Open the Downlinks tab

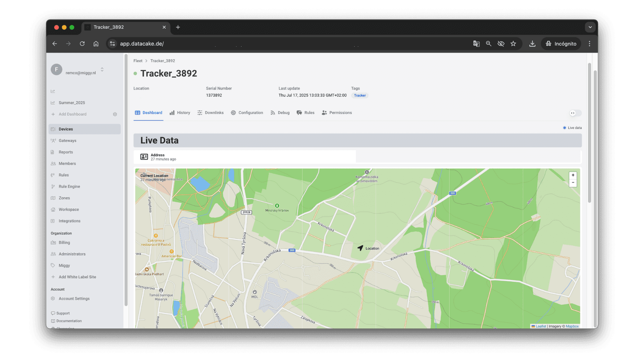pos(210,113)
